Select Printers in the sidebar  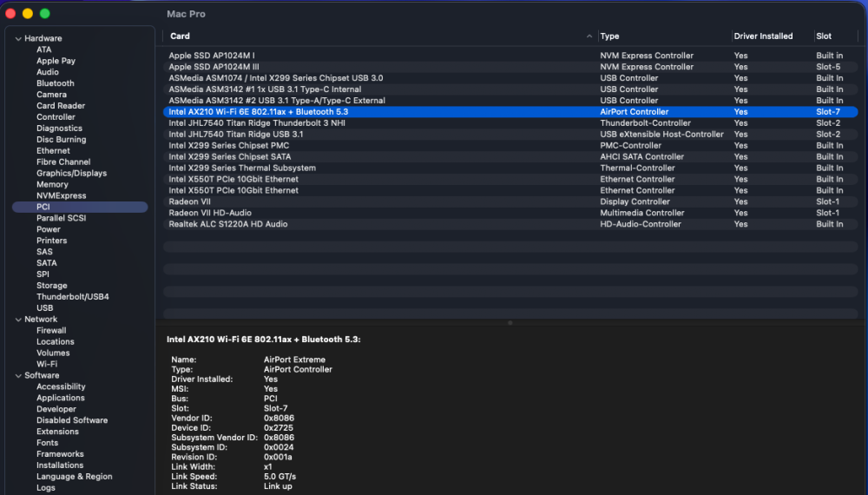tap(52, 241)
